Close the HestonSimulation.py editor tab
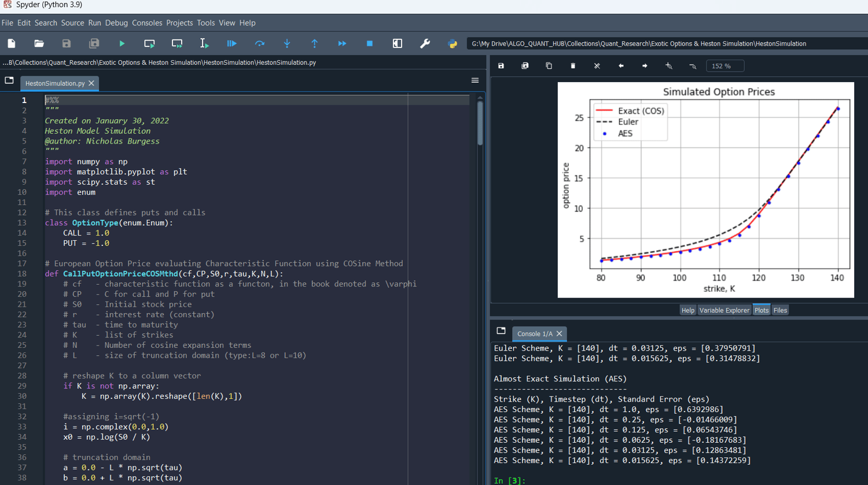Viewport: 868px width, 485px height. [91, 83]
